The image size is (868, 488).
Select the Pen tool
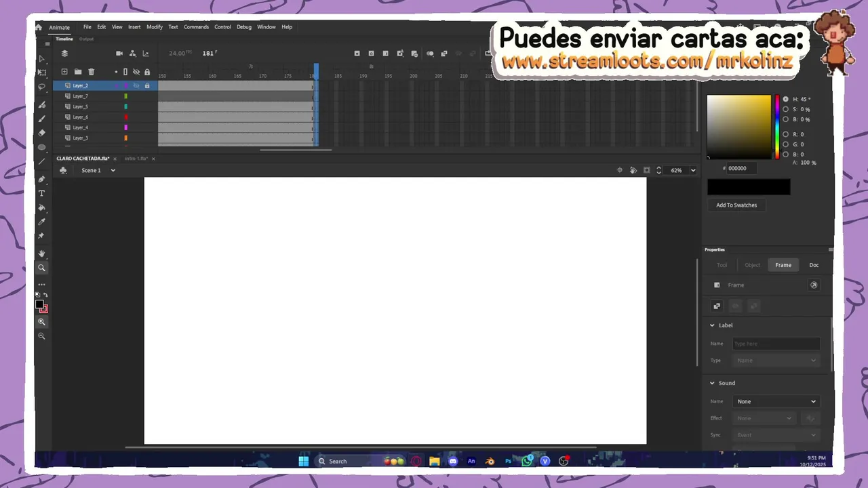point(41,180)
